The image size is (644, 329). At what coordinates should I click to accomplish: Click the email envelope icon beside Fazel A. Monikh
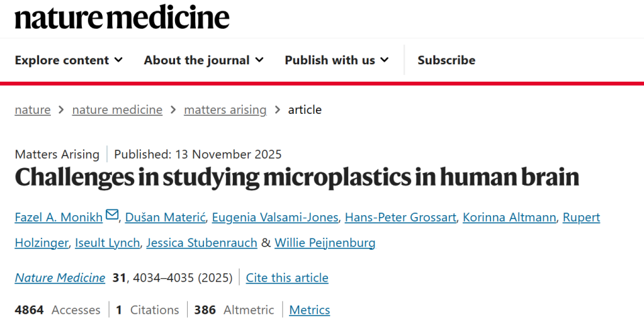point(112,215)
